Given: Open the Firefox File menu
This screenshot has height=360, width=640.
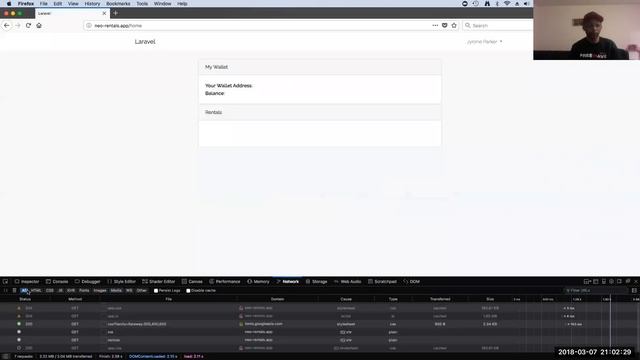Looking at the screenshot, I should tap(43, 4).
